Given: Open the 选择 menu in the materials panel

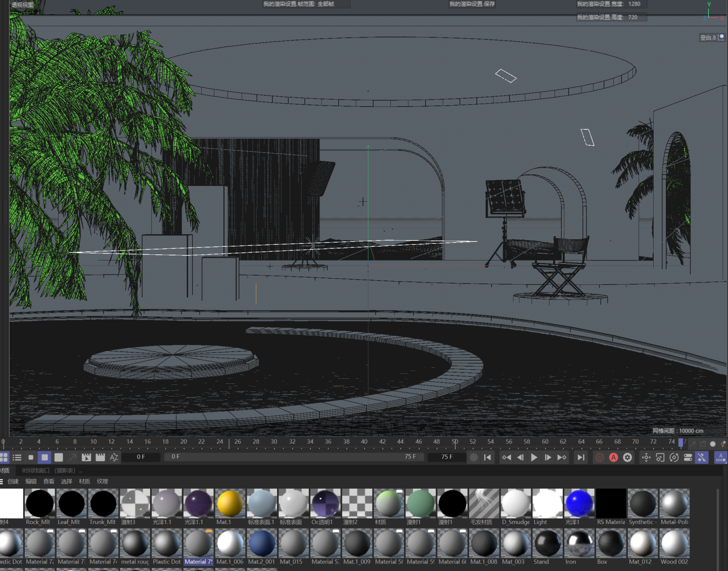Looking at the screenshot, I should [x=66, y=481].
